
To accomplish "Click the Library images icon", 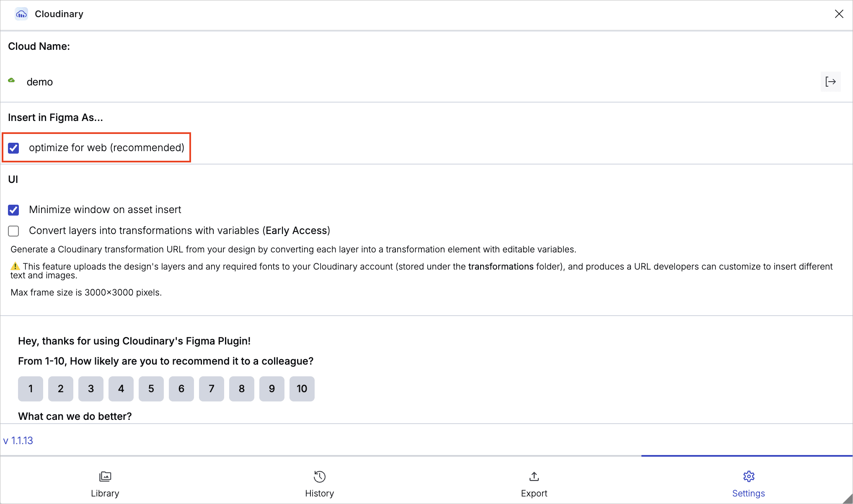I will pyautogui.click(x=105, y=476).
